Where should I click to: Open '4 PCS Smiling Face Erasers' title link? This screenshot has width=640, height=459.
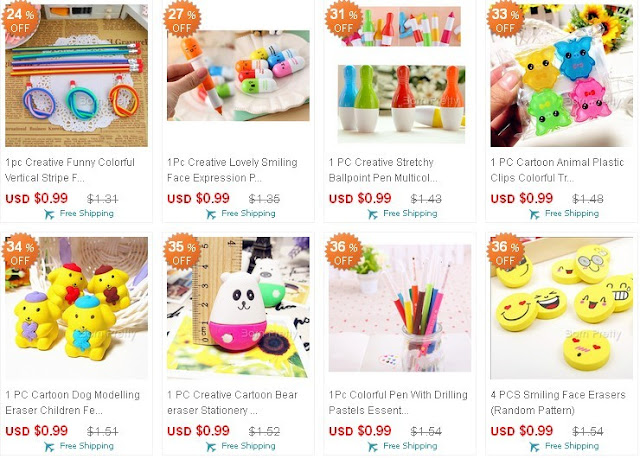[558, 403]
